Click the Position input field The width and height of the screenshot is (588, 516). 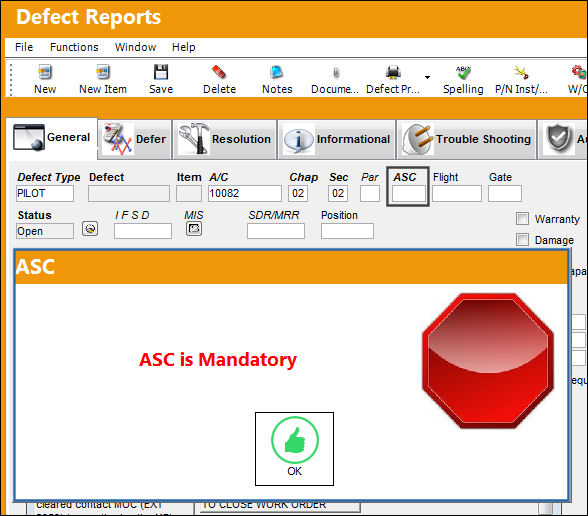pos(347,231)
